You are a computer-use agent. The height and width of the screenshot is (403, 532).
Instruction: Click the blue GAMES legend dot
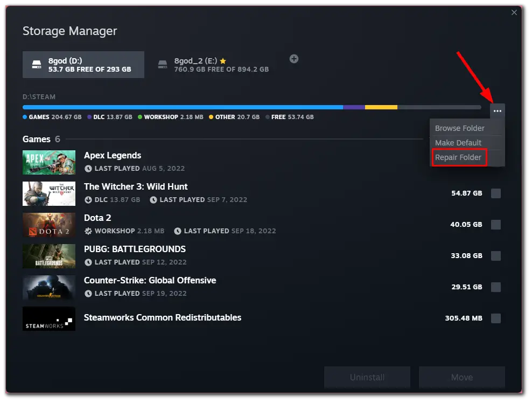tap(25, 117)
